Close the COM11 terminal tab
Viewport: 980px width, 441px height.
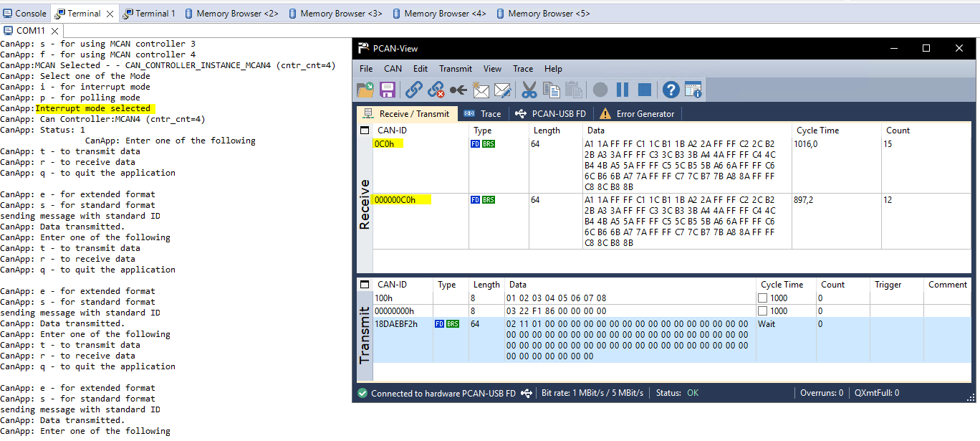[x=54, y=31]
